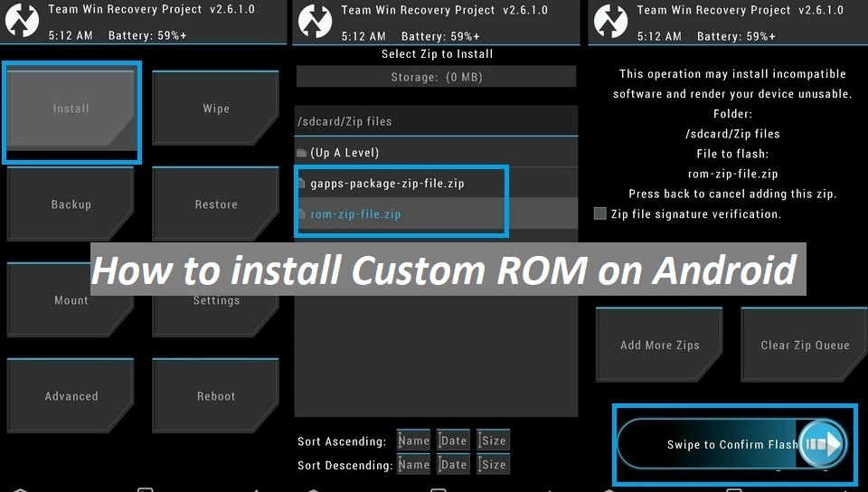
Task: Sort descending by Size
Action: [x=493, y=464]
